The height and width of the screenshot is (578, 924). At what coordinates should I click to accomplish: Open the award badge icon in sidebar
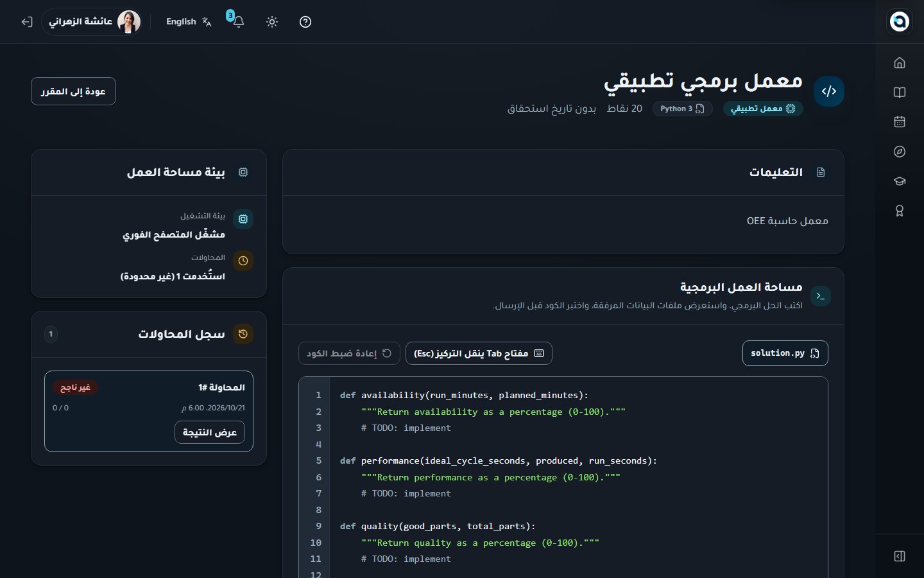900,211
